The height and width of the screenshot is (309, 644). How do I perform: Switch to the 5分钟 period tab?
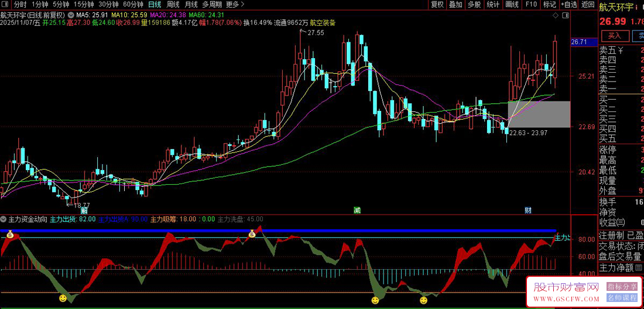tap(60, 5)
